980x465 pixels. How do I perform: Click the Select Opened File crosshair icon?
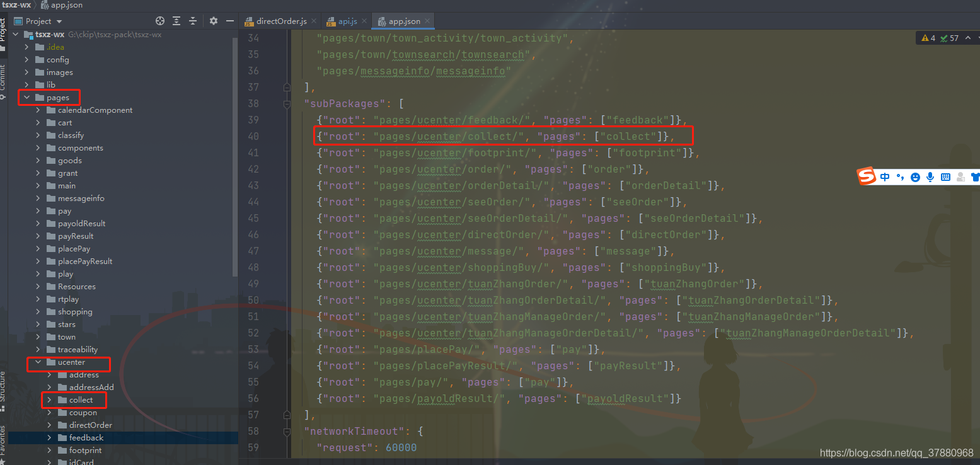[160, 21]
